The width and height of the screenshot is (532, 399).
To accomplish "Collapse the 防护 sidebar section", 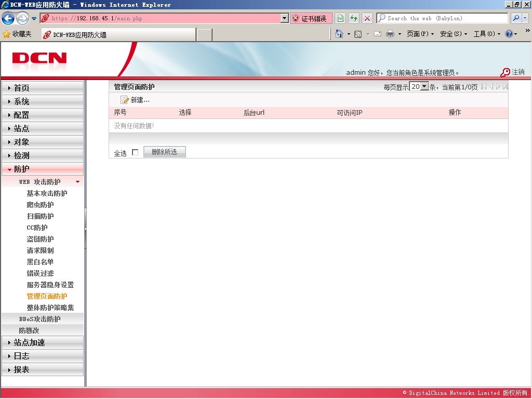I will click(43, 169).
